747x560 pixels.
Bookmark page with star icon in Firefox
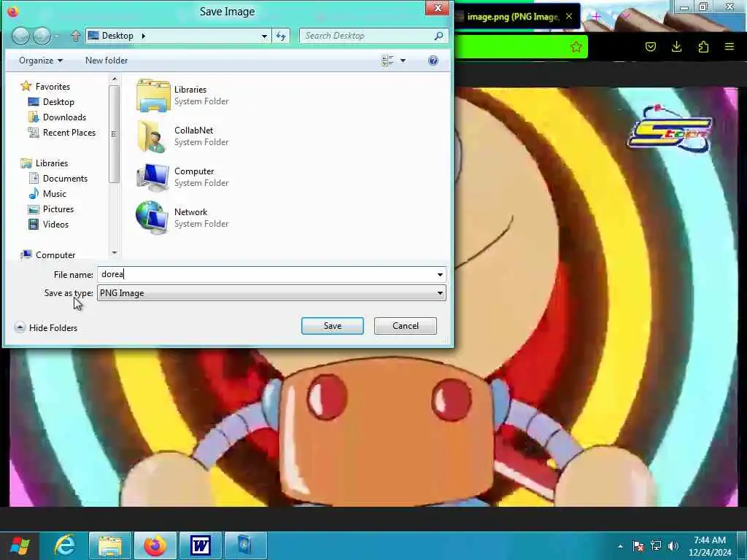[576, 47]
